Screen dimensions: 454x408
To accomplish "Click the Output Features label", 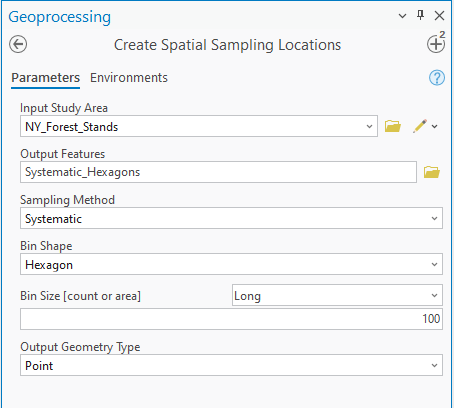I will 63,154.
